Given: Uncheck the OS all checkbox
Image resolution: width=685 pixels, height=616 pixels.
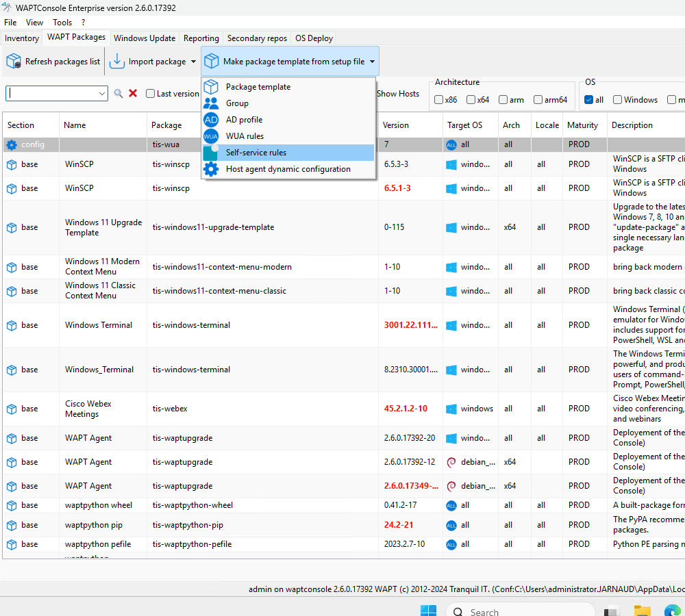Looking at the screenshot, I should pyautogui.click(x=588, y=100).
